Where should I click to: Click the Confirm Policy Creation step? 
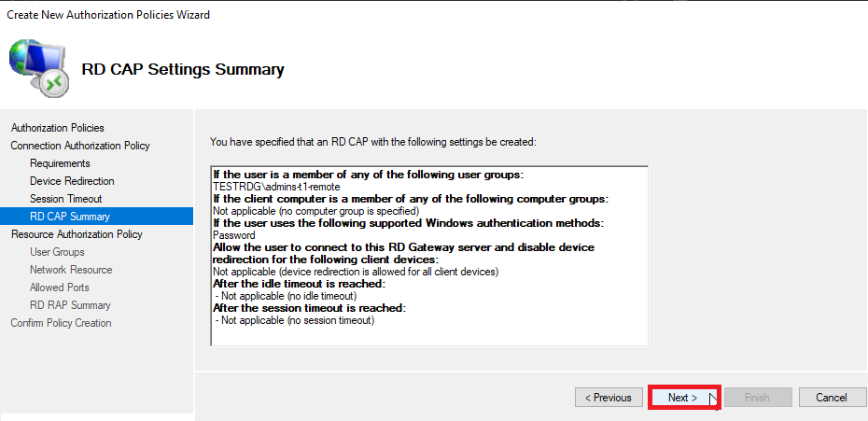pyautogui.click(x=61, y=323)
